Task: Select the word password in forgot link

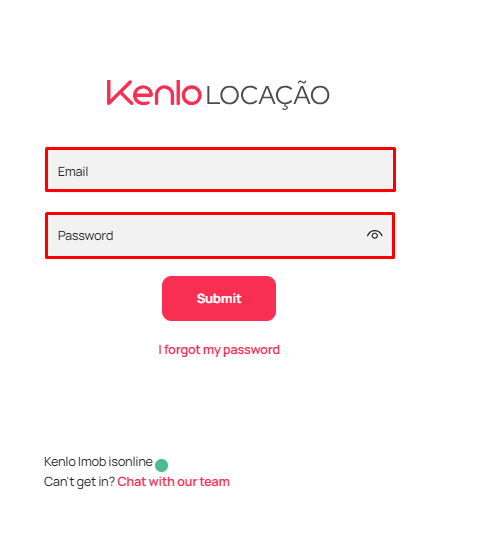Action: [x=251, y=350]
